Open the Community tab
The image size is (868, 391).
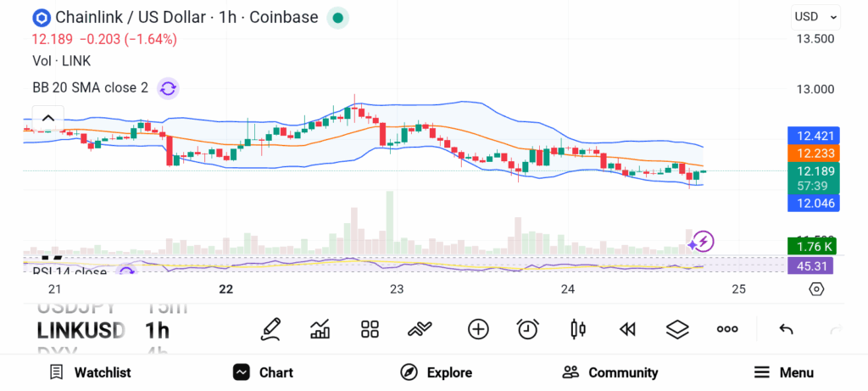tap(610, 372)
